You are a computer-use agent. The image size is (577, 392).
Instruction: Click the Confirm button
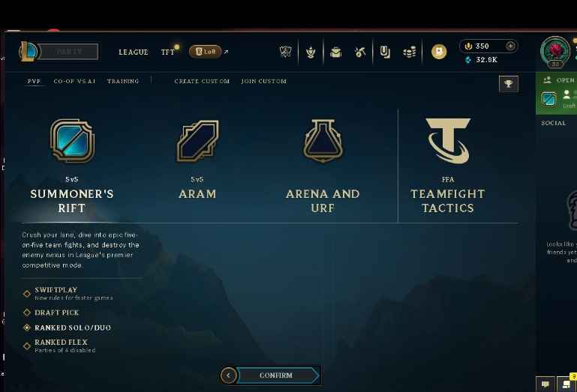(278, 376)
